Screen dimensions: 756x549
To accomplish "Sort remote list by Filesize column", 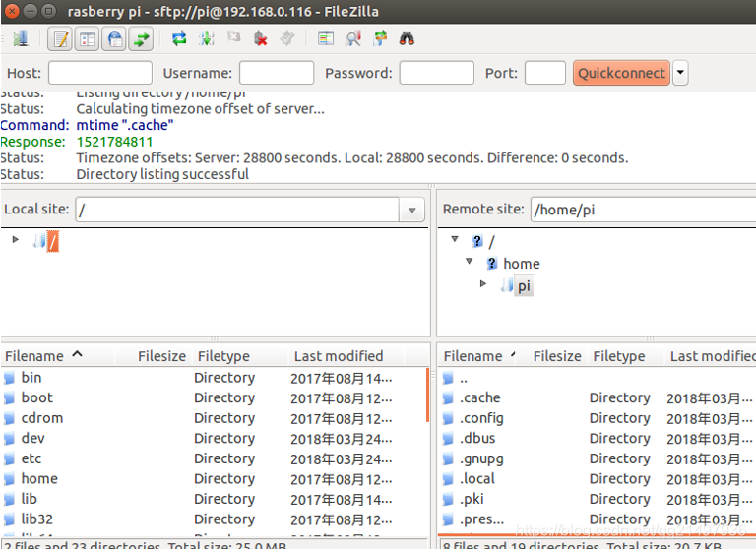I will tap(553, 356).
